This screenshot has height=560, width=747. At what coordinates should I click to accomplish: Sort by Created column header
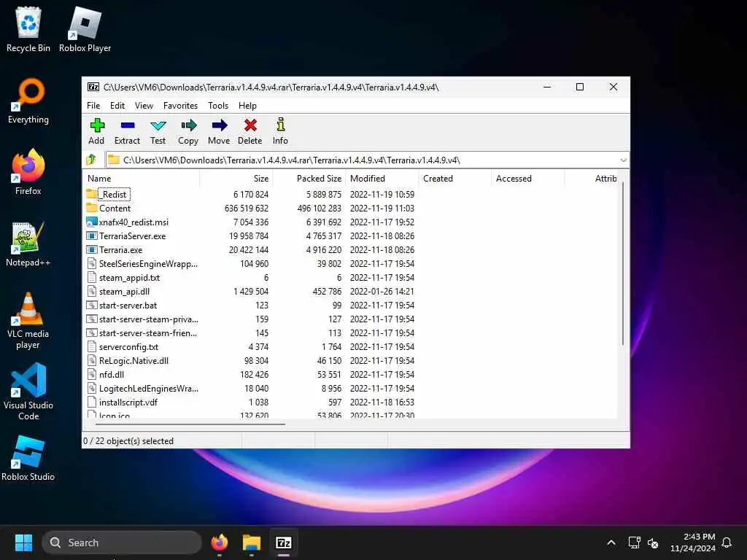click(x=454, y=179)
